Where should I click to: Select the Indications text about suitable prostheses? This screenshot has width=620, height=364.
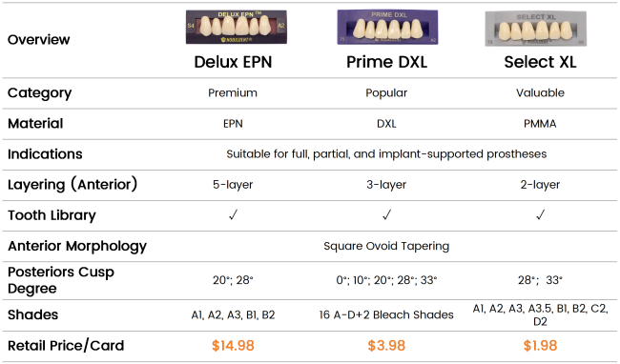(x=386, y=154)
